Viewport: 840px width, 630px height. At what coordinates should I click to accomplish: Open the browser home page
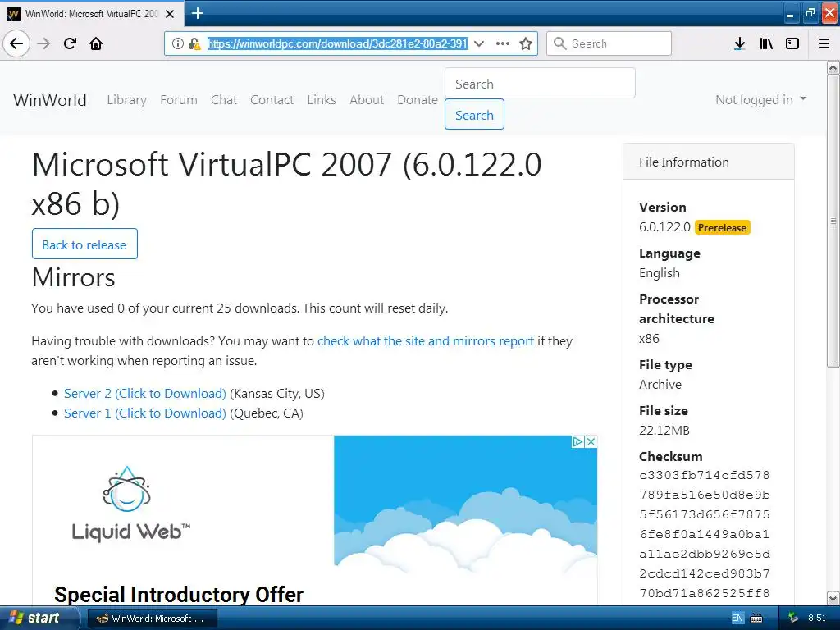click(96, 43)
